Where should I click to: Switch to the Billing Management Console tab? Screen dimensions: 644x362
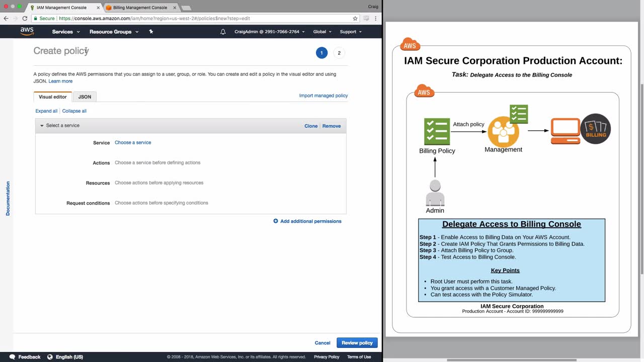(x=140, y=8)
